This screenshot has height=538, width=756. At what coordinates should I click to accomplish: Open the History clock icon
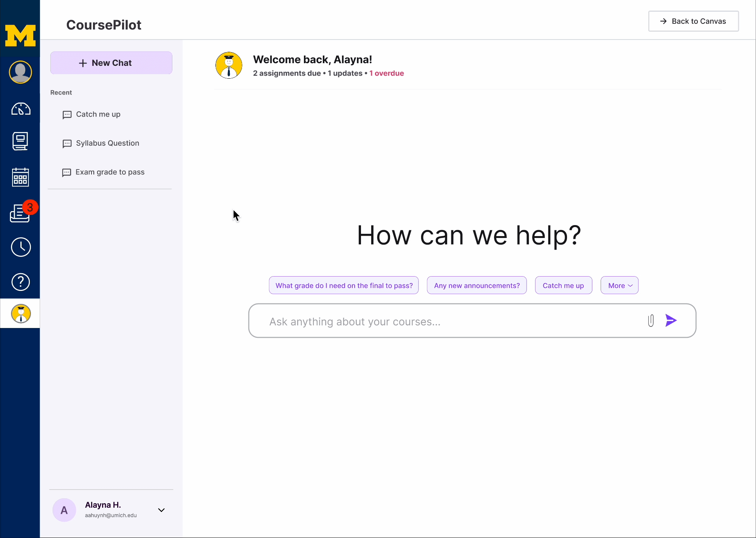[x=21, y=247]
